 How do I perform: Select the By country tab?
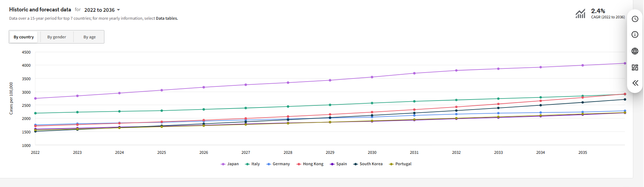click(24, 37)
